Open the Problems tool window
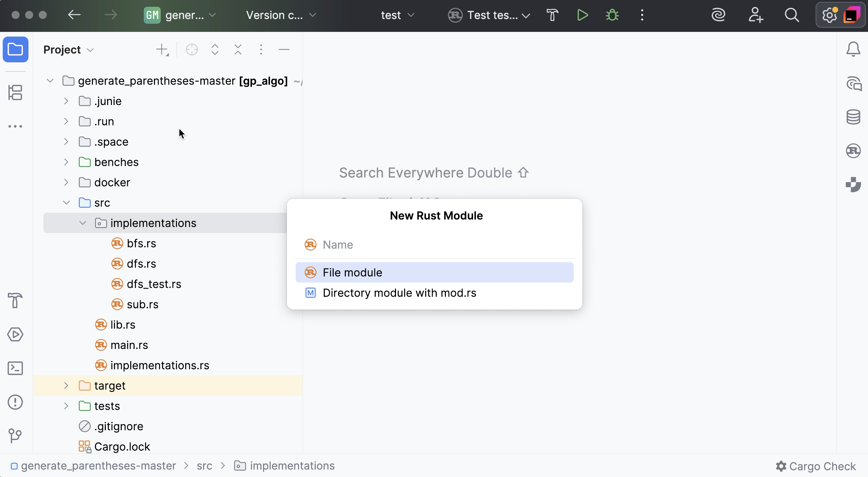868x477 pixels. click(x=15, y=402)
